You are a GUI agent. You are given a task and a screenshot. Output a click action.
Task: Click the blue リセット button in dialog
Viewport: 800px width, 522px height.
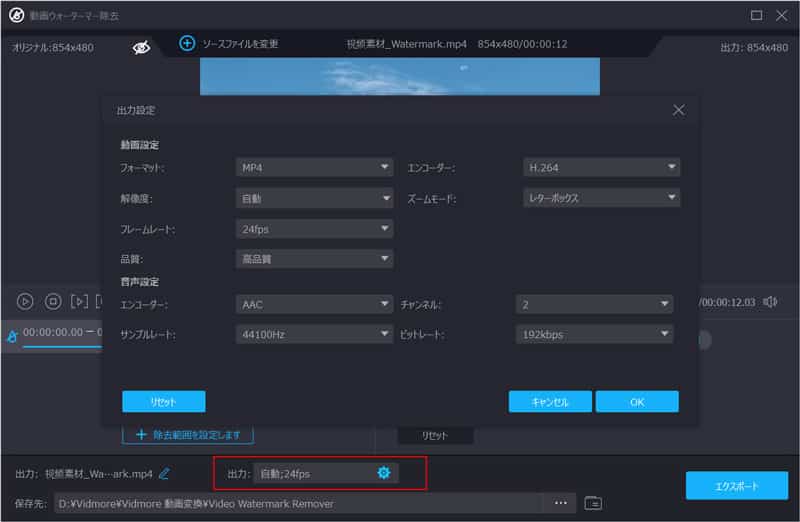(164, 401)
